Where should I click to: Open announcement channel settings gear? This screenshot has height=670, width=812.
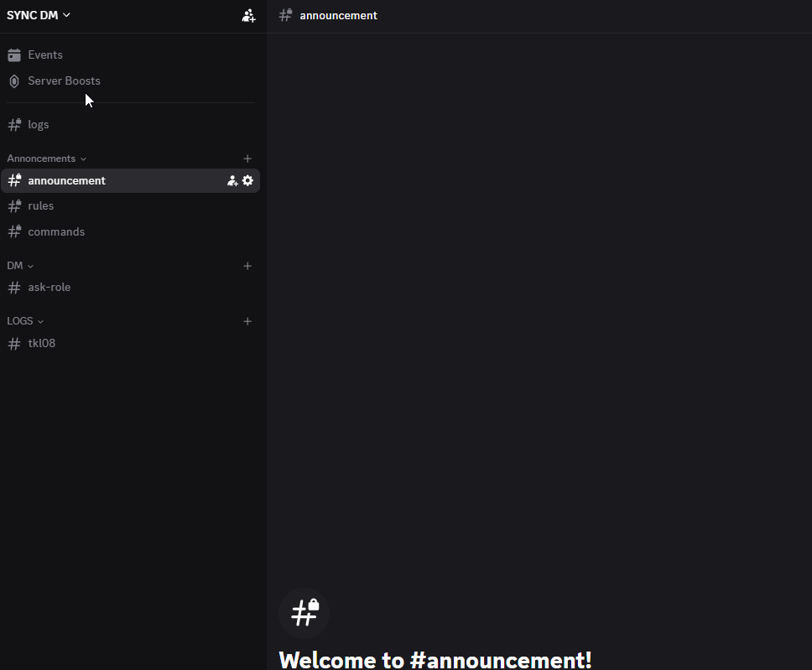pos(247,180)
